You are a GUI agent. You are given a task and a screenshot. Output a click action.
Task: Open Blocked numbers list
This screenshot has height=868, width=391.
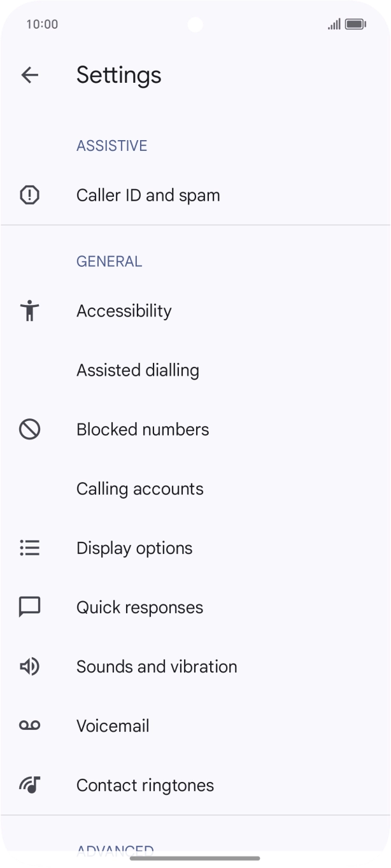[143, 429]
